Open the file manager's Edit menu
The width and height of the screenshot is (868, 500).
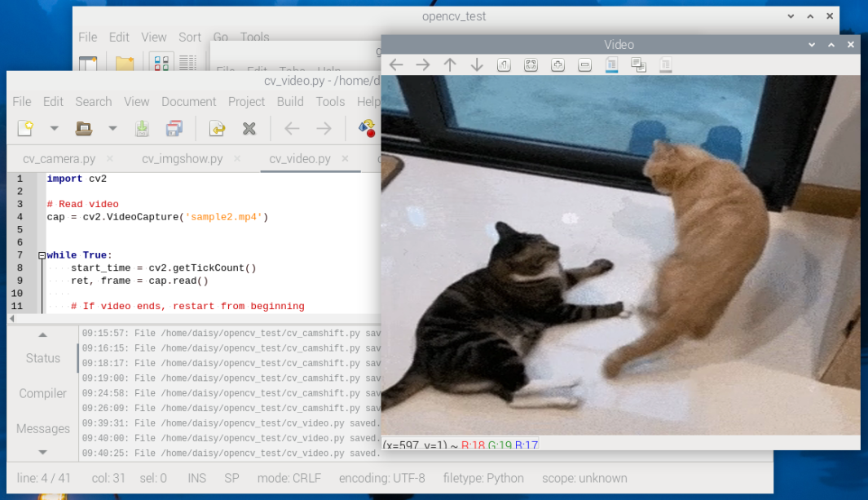[x=119, y=37]
